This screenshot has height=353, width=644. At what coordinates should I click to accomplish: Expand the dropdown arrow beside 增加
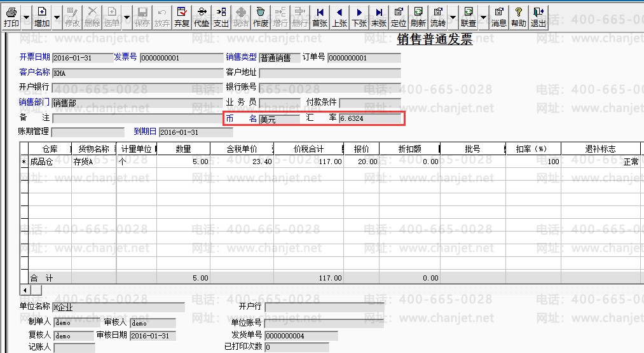point(57,17)
